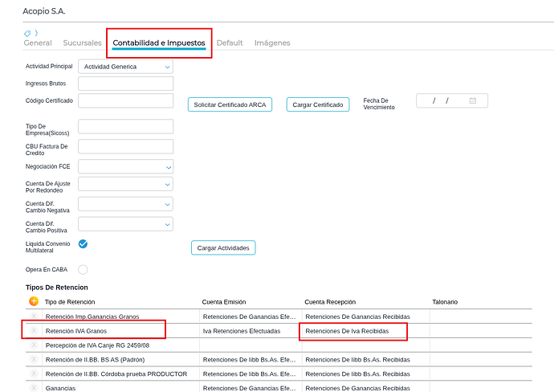Select the Iva Retenciones Efectuadas cell

tap(251, 331)
